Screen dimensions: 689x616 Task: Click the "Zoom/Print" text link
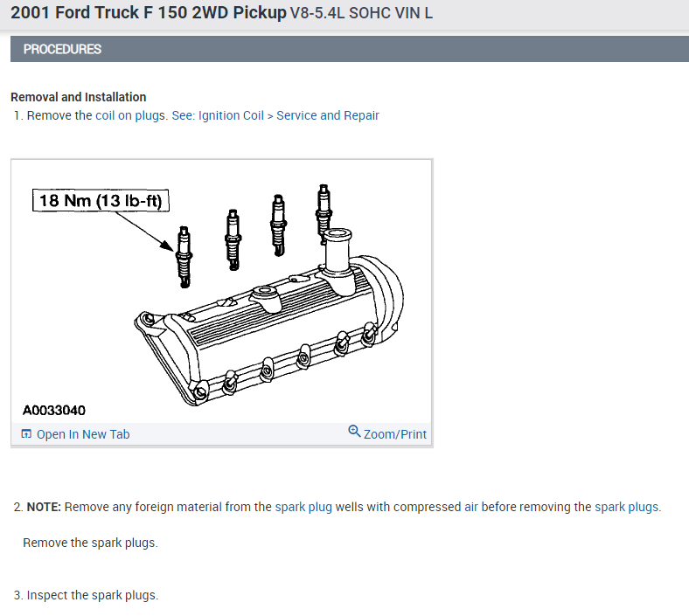pos(395,434)
